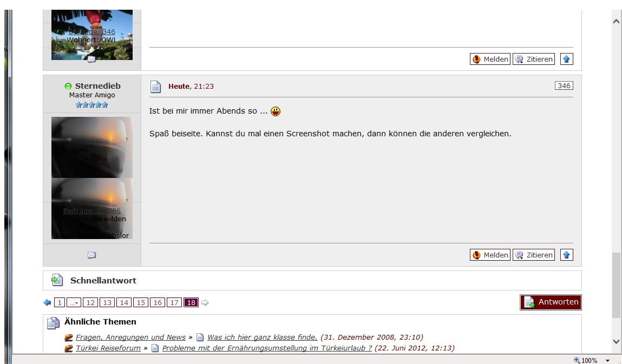Screen dimensions: 622x364
Task: Open the Zitieren options in Sternedieb's post
Action: tap(534, 255)
